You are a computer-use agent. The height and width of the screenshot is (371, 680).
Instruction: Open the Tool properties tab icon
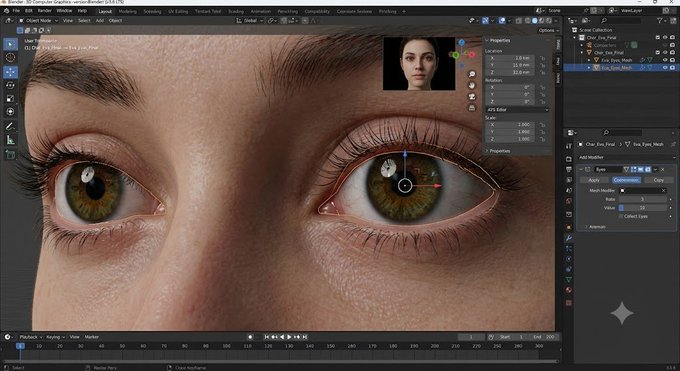[569, 147]
